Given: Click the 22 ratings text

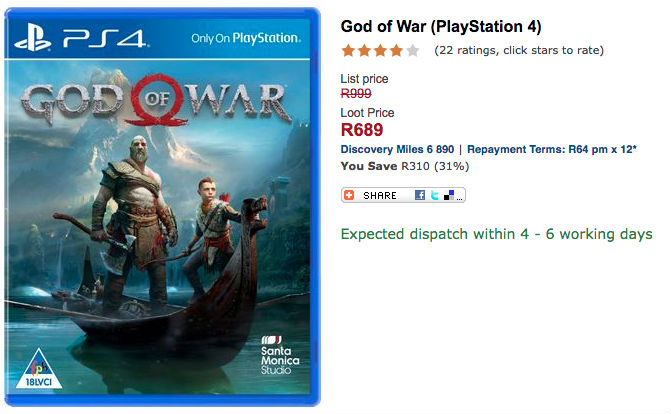Looking at the screenshot, I should [519, 50].
